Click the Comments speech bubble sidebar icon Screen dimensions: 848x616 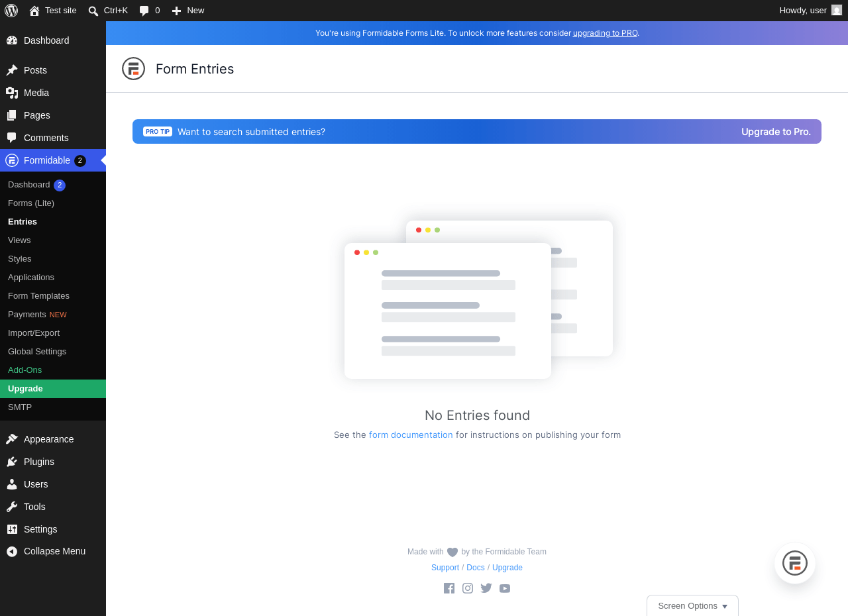(x=12, y=138)
